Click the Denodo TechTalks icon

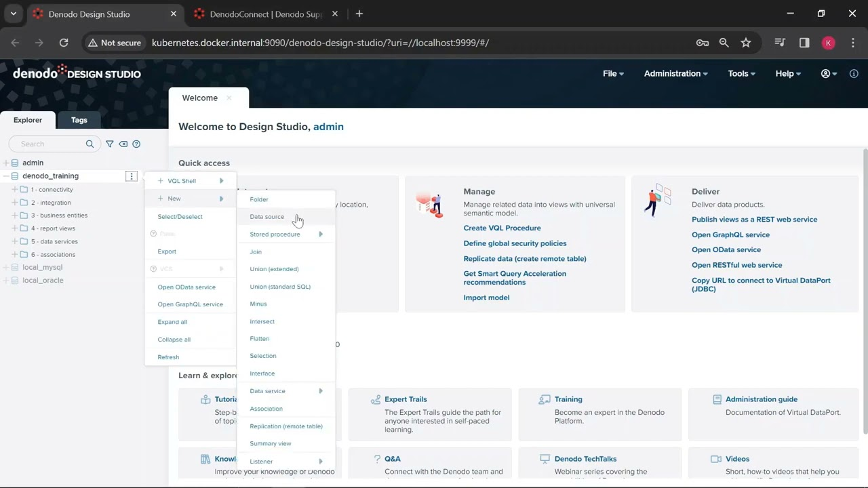click(x=545, y=459)
